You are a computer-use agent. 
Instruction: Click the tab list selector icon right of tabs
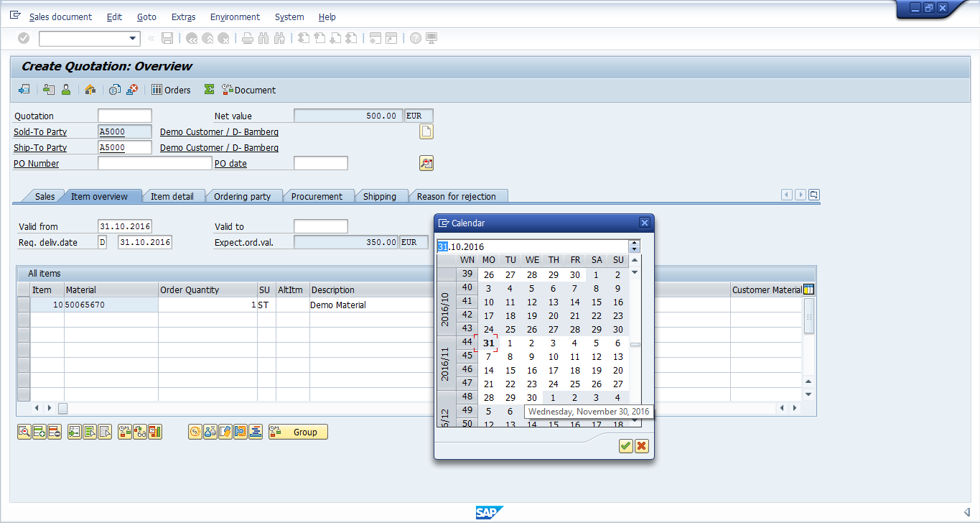pos(814,195)
